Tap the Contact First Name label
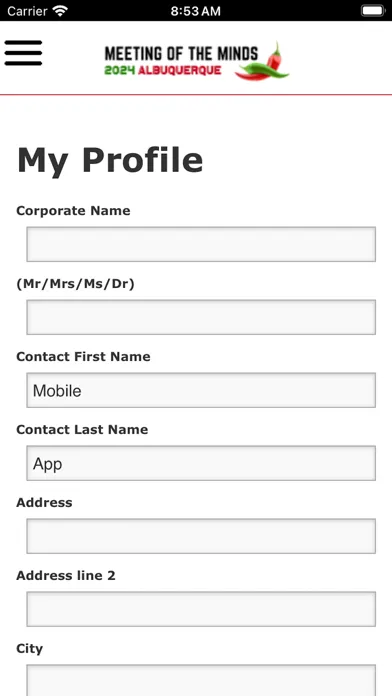 (x=83, y=356)
